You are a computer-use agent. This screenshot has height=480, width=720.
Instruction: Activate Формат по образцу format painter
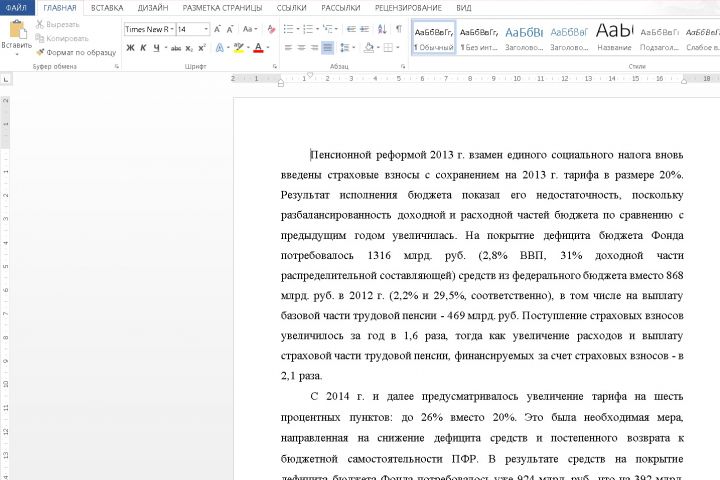point(76,52)
